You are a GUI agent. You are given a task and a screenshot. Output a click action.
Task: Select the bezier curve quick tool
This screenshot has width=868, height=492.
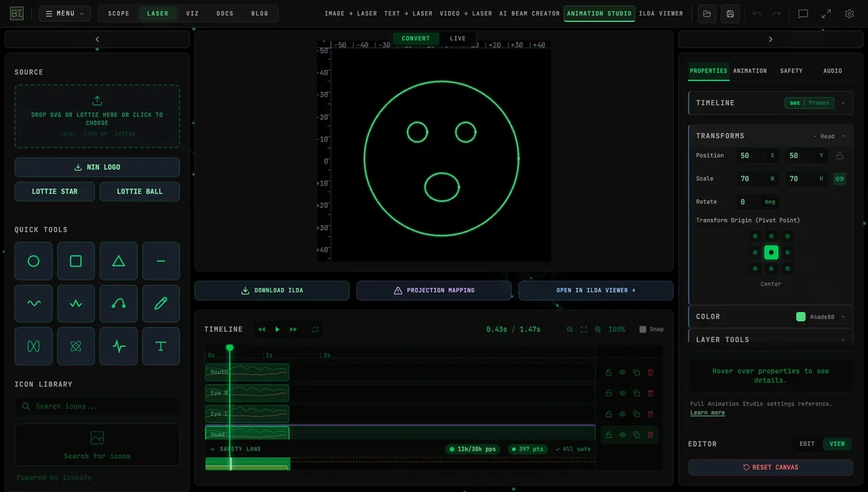pyautogui.click(x=119, y=303)
